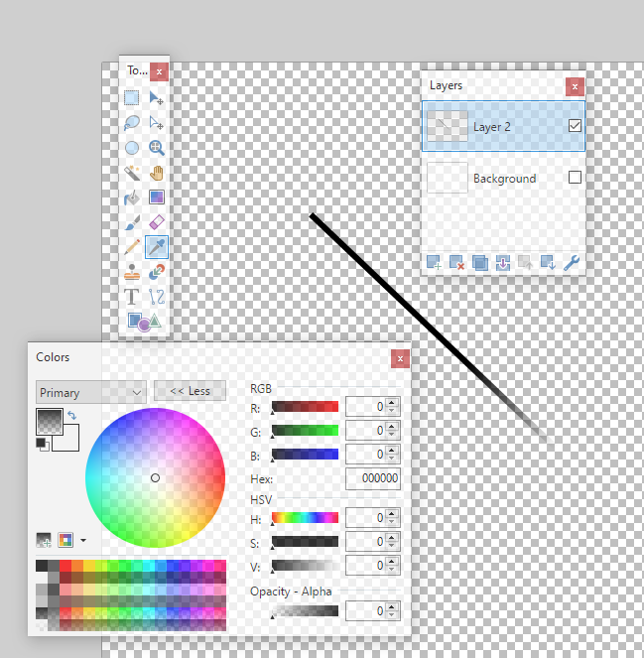
Task: Select the Color Picker eyedropper tool
Action: (x=157, y=247)
